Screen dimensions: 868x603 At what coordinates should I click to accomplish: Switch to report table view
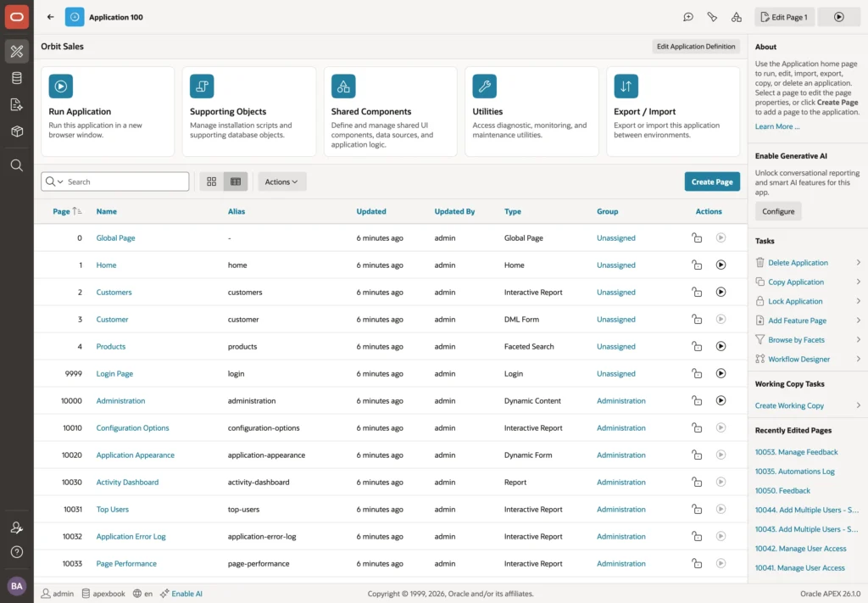[x=236, y=181]
